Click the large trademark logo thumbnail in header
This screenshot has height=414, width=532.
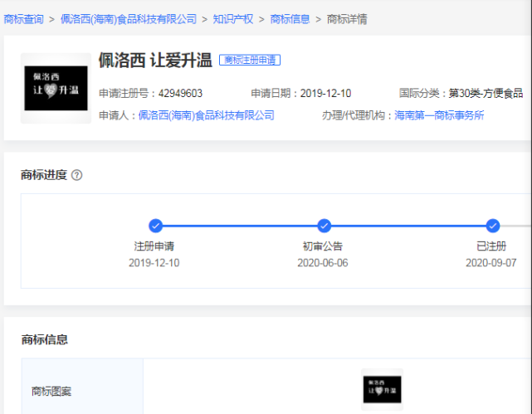[x=56, y=88]
